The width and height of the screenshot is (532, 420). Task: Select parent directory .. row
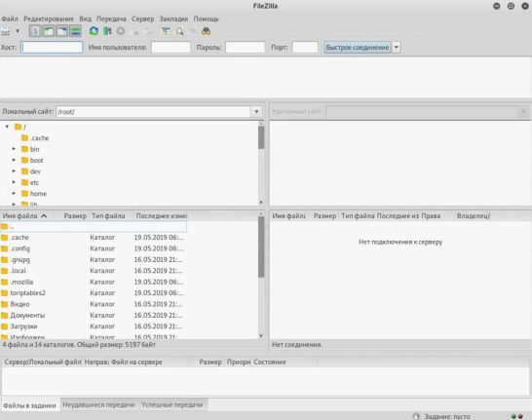click(94, 227)
